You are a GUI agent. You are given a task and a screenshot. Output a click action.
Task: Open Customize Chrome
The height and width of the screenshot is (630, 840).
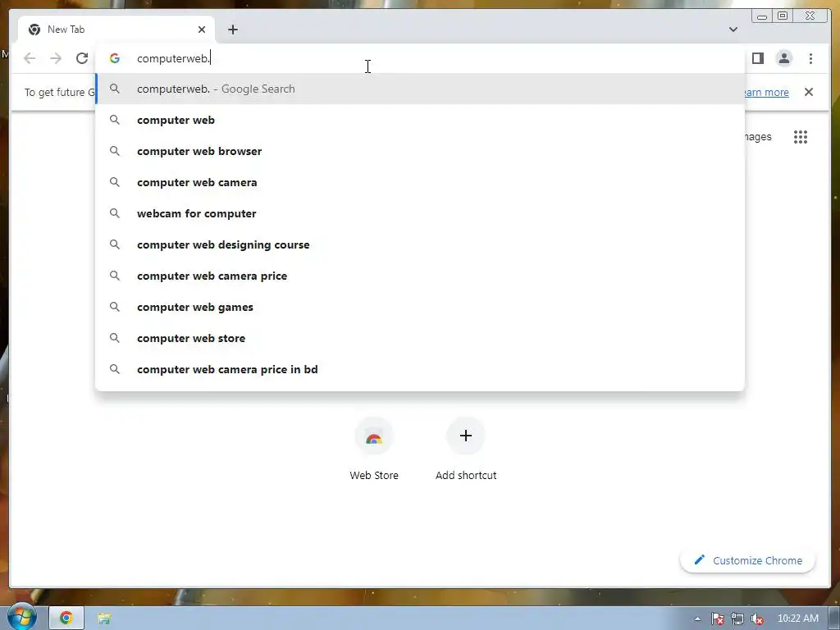click(747, 560)
